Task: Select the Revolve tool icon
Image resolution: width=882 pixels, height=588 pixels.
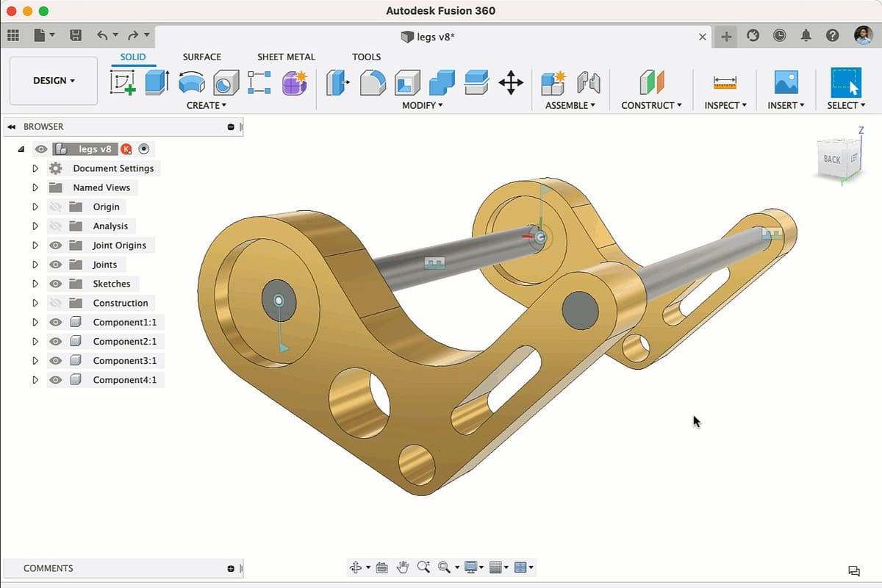Action: click(x=192, y=82)
